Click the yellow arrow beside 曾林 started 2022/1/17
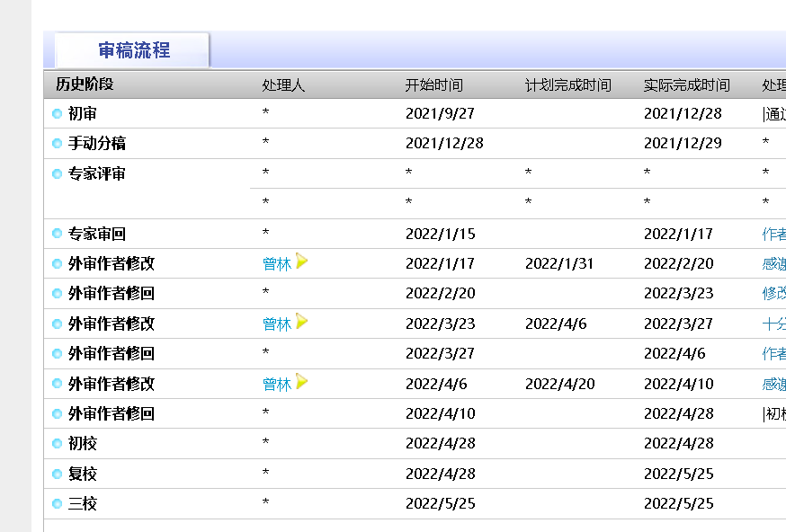The height and width of the screenshot is (532, 786). (x=302, y=262)
